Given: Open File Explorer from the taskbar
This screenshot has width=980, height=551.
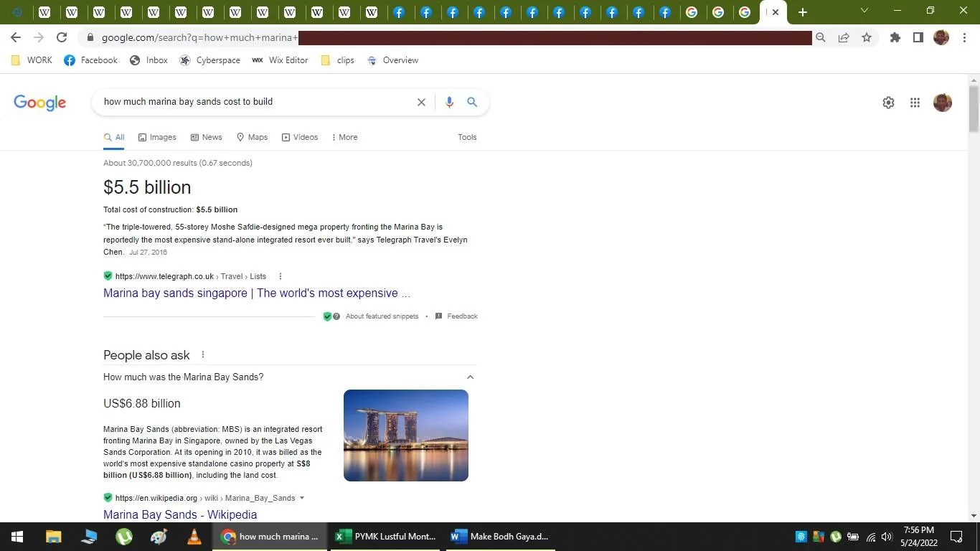Looking at the screenshot, I should coord(54,537).
